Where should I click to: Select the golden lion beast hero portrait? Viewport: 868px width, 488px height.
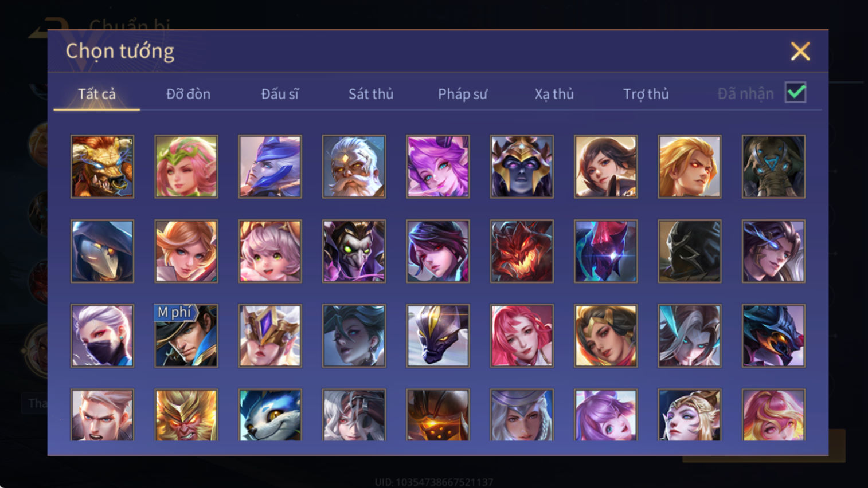pos(102,167)
